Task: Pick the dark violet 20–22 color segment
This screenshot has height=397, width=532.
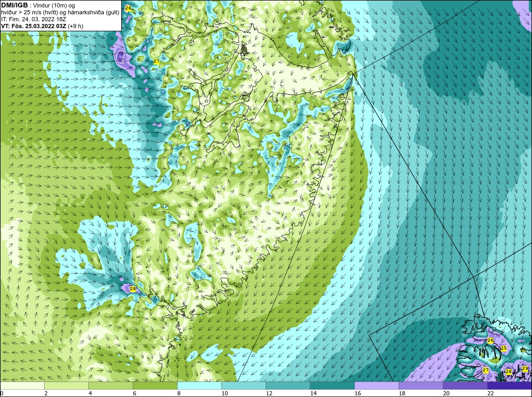Action: [x=465, y=386]
